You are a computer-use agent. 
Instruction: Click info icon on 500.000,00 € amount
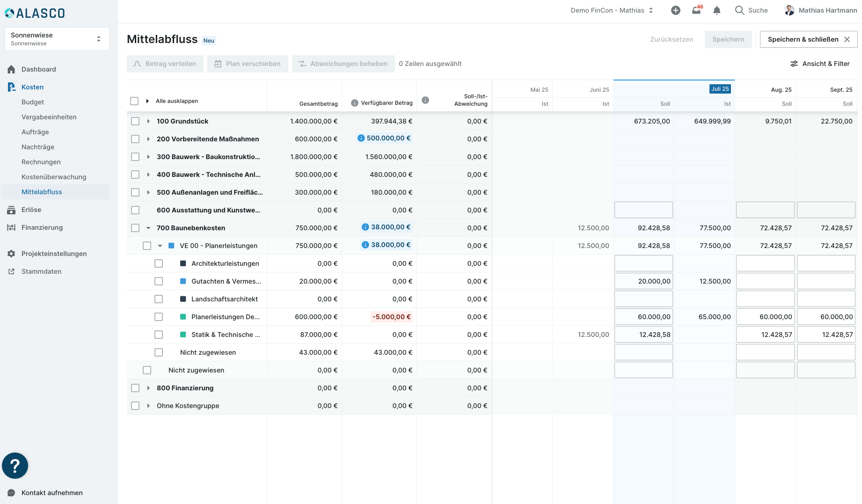361,138
